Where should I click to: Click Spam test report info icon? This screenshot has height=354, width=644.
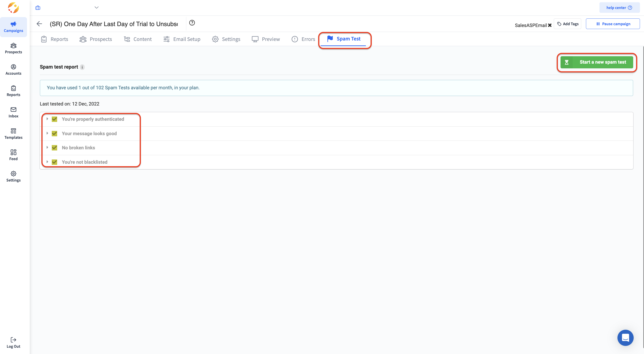click(x=82, y=67)
